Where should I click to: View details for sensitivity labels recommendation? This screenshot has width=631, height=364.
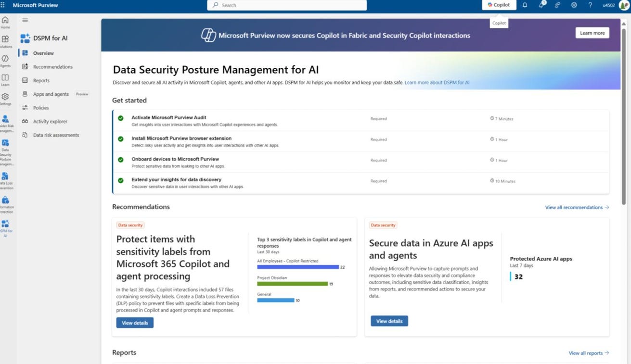[135, 323]
